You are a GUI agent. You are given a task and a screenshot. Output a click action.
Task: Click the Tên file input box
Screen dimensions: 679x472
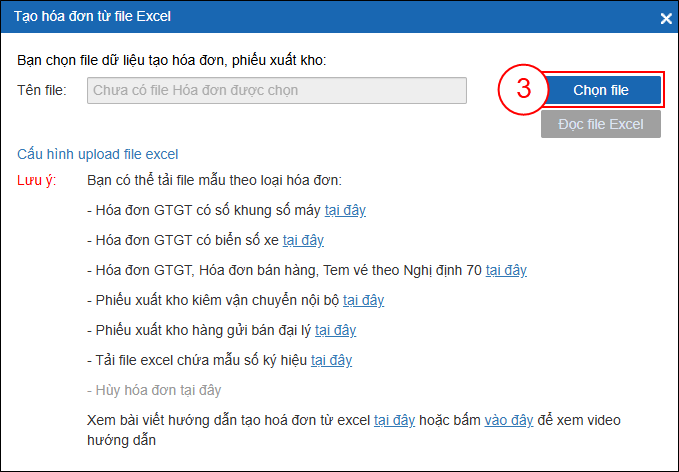tap(277, 90)
